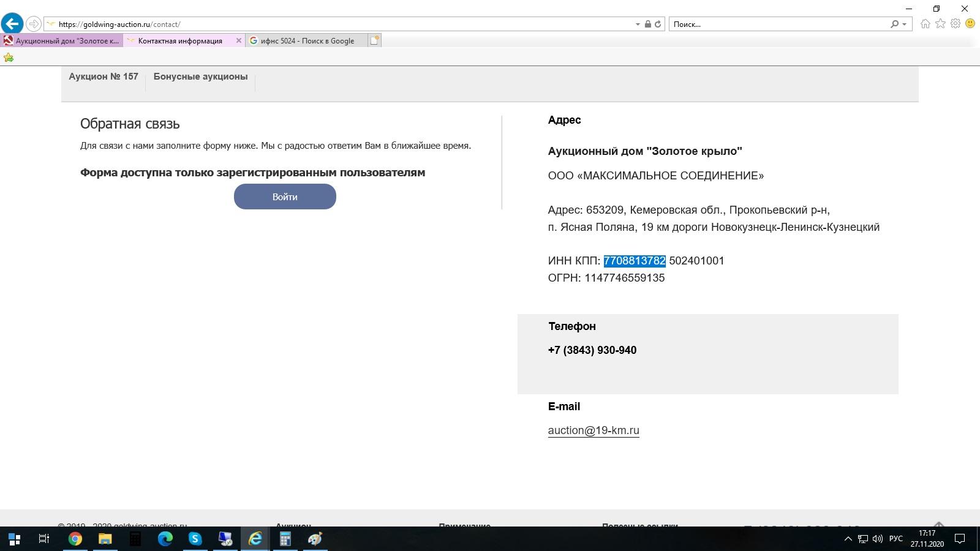The image size is (980, 551).
Task: Open search provider dropdown arrow
Action: click(904, 24)
